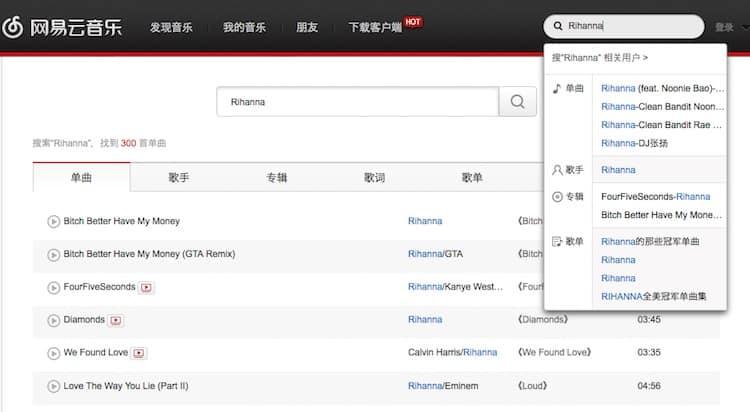The image size is (750, 412).
Task: Choose Rihanna-DJ张扬 from song suggestions
Action: coord(634,143)
